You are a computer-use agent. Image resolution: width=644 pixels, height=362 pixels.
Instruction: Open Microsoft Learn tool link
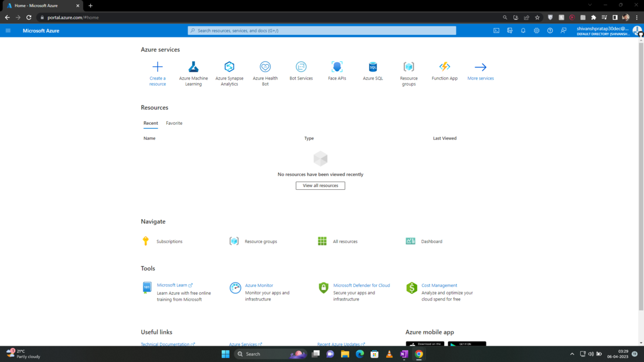(175, 285)
